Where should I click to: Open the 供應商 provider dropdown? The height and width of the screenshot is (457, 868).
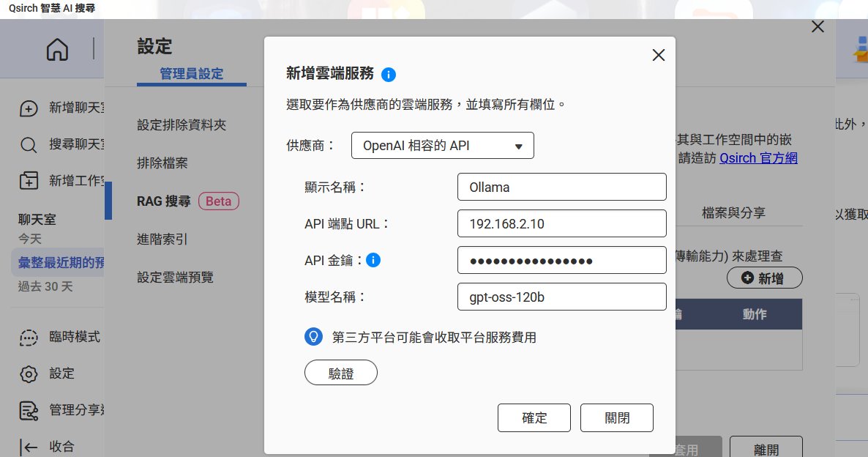tap(443, 146)
